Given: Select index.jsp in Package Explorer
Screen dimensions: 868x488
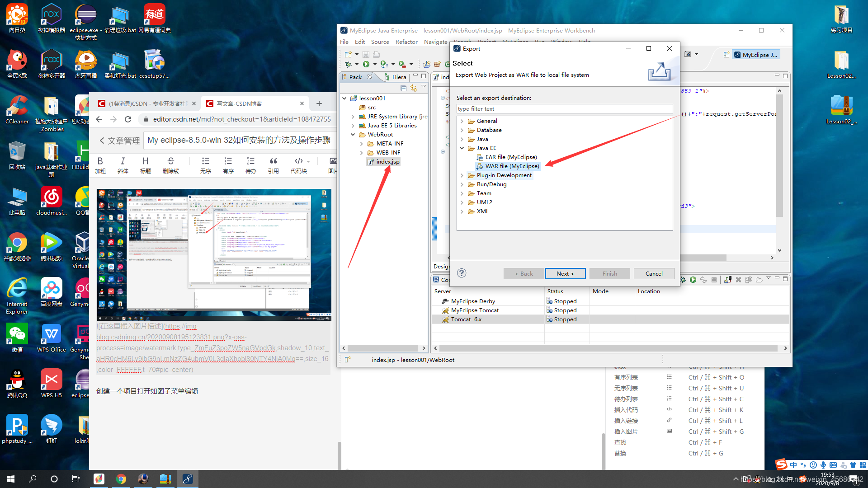Looking at the screenshot, I should 383,162.
